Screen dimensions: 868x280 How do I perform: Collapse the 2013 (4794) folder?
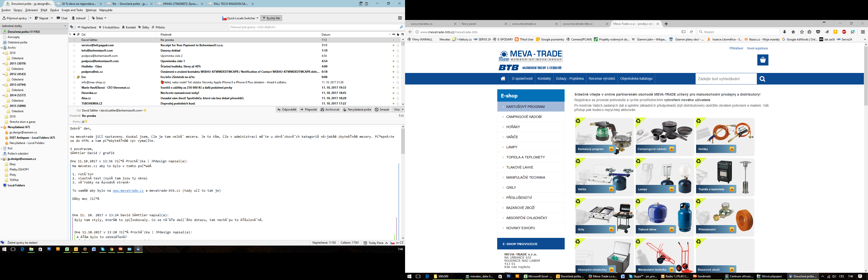(x=3, y=85)
